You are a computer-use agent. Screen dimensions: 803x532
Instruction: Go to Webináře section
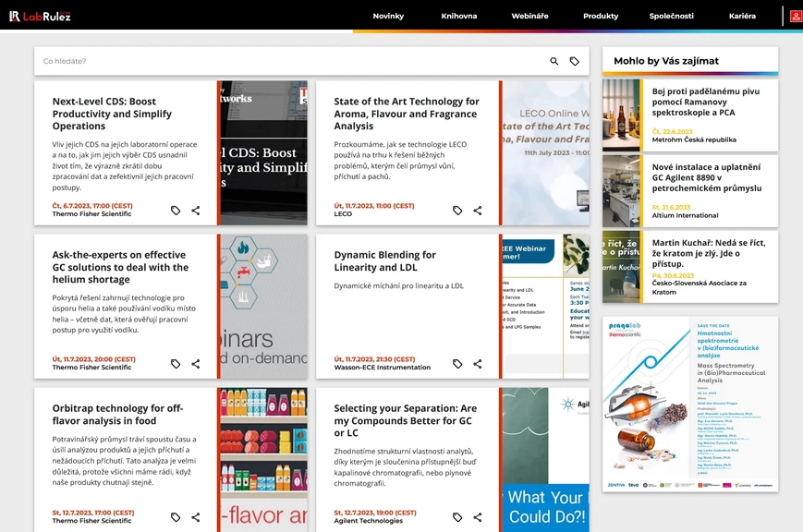click(x=530, y=16)
